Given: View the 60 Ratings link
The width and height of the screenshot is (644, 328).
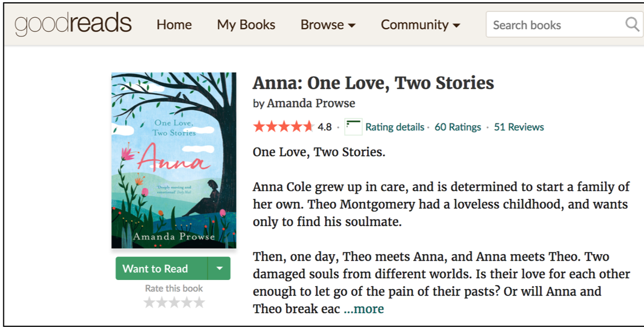Looking at the screenshot, I should click(x=458, y=127).
